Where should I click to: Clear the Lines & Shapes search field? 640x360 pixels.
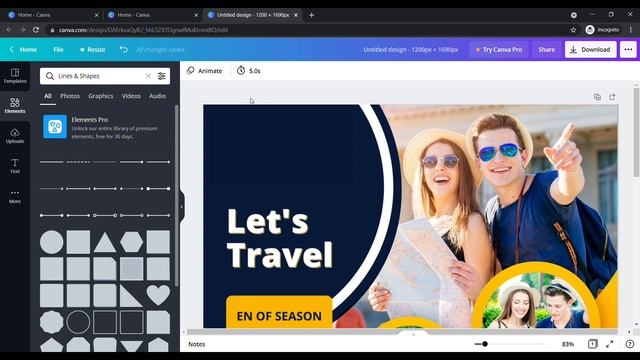point(148,76)
